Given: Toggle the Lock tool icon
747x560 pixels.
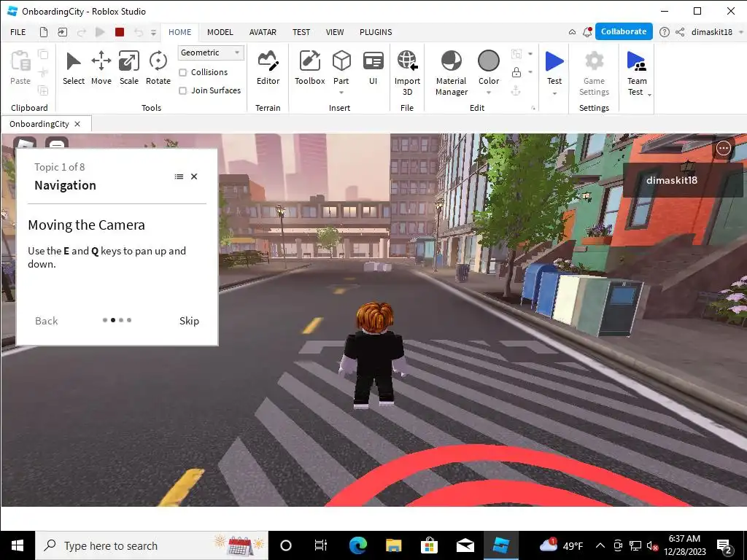Looking at the screenshot, I should tap(516, 72).
